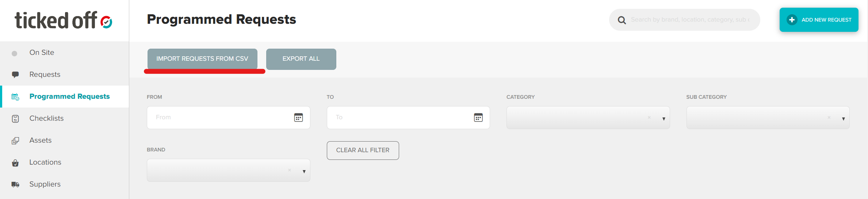Open the From date calendar picker
The height and width of the screenshot is (199, 868).
point(298,117)
